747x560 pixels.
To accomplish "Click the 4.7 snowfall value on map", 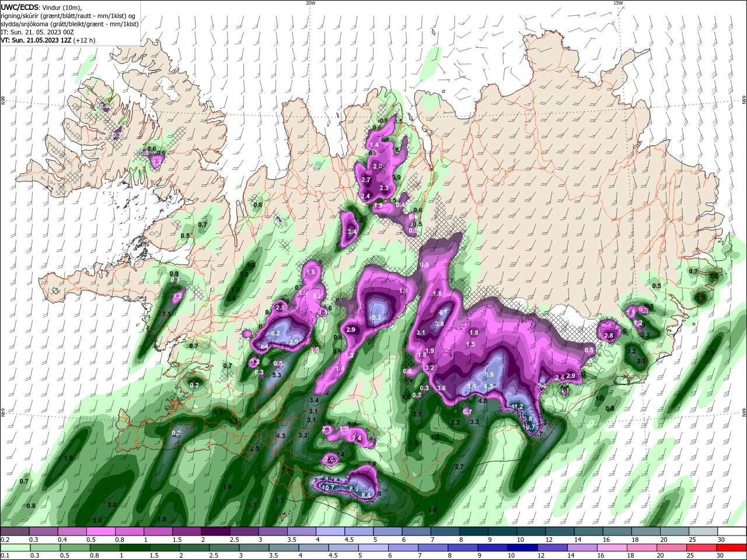I will (443, 313).
